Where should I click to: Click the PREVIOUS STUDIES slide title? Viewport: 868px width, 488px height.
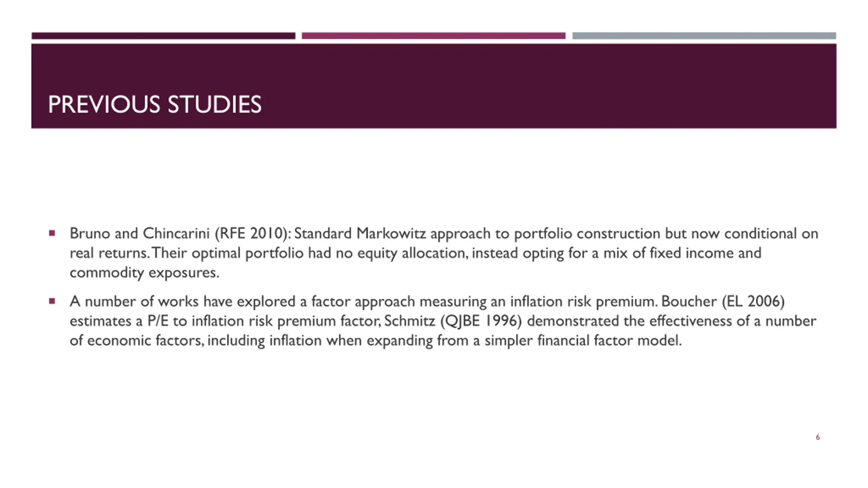[x=155, y=104]
